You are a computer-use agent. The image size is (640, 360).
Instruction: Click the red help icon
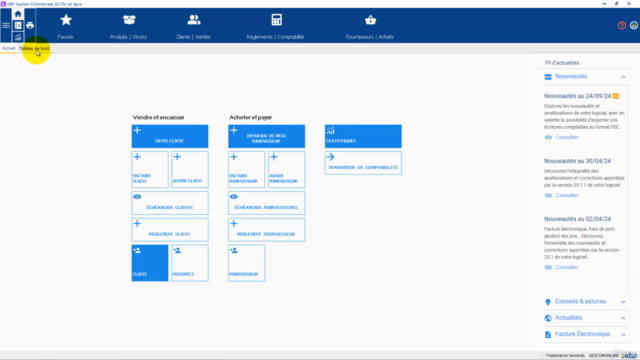[x=622, y=25]
